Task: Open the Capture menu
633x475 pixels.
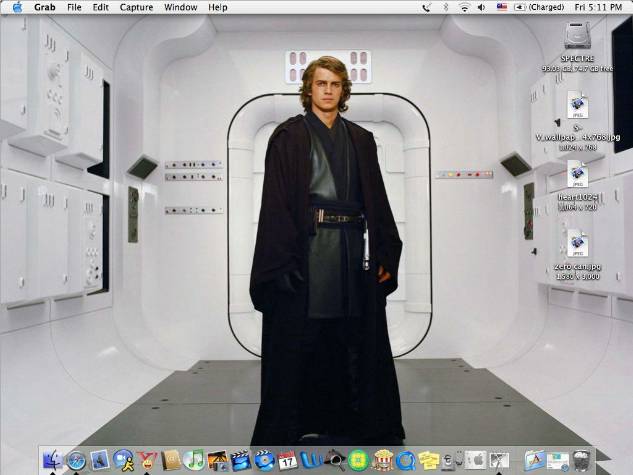Action: (x=136, y=7)
